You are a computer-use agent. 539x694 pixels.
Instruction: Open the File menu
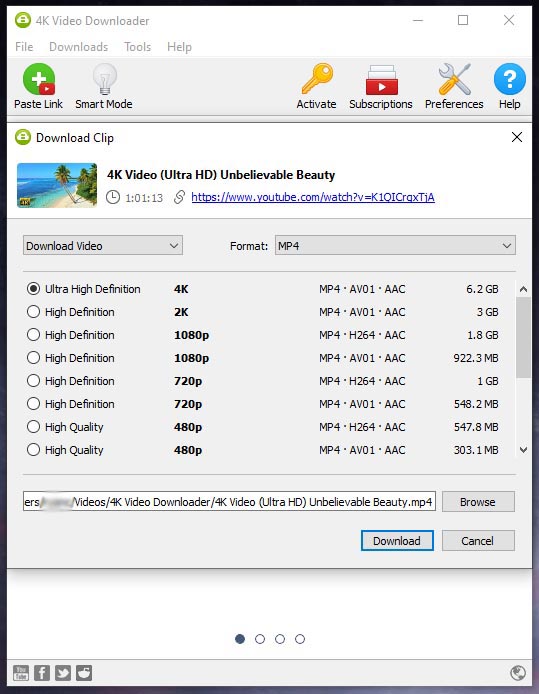[x=24, y=47]
